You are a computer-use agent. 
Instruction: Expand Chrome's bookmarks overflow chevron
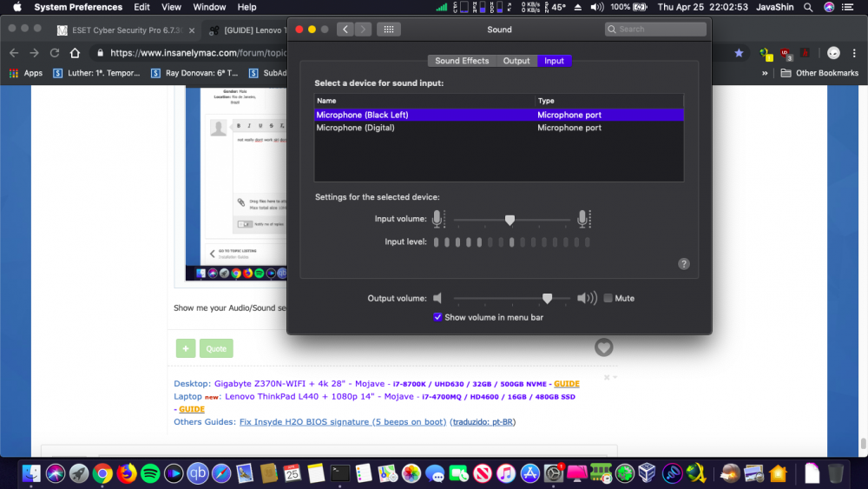[765, 73]
